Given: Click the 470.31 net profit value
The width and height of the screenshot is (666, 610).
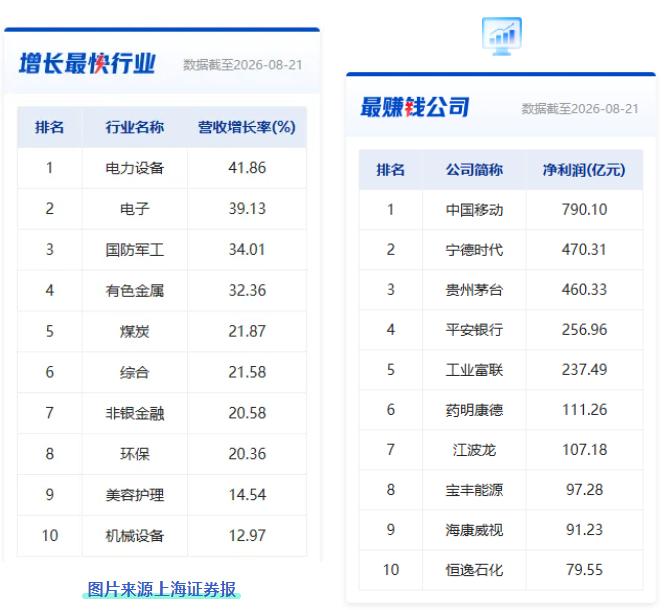Looking at the screenshot, I should click(x=584, y=250).
